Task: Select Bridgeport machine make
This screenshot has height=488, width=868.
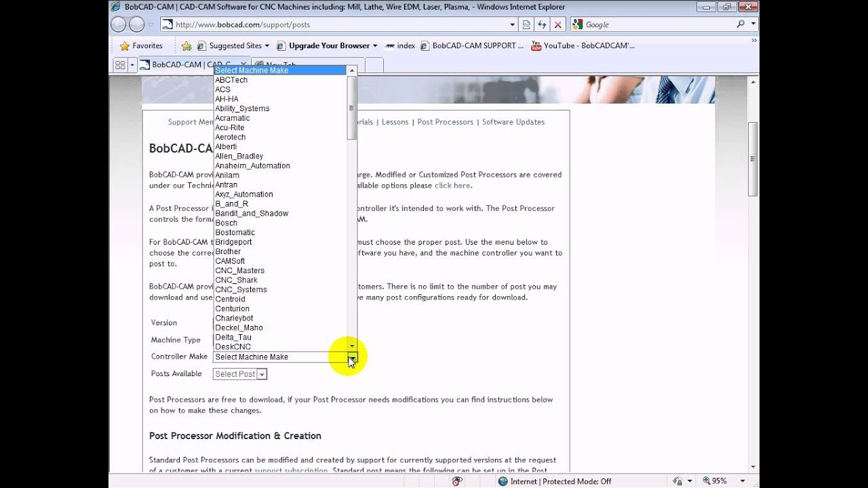Action: pyautogui.click(x=279, y=242)
